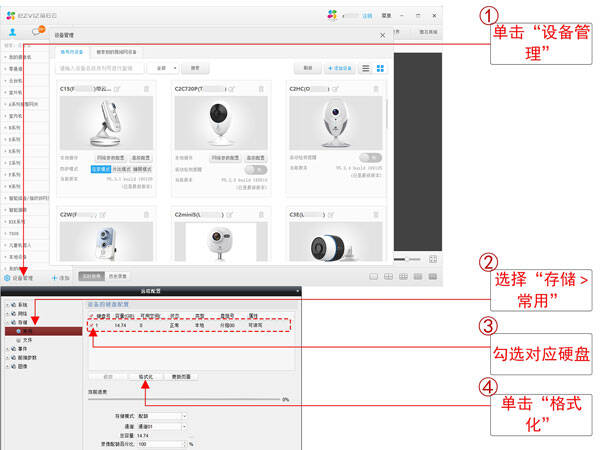600x450 pixels.
Task: Select single-window layout icon
Action: coord(373,277)
